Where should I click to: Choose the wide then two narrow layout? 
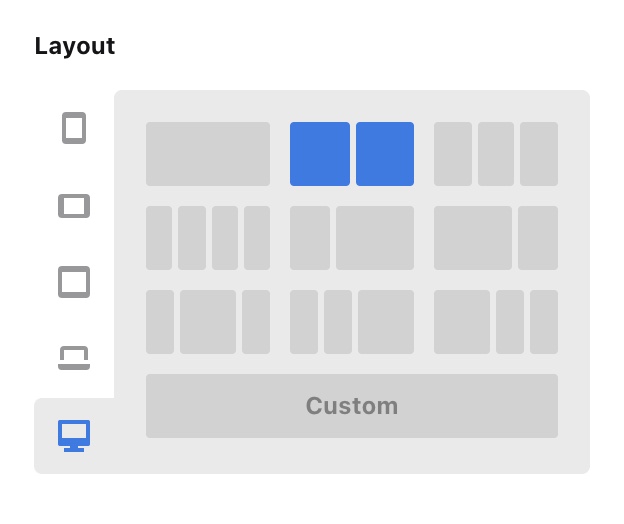coord(496,322)
